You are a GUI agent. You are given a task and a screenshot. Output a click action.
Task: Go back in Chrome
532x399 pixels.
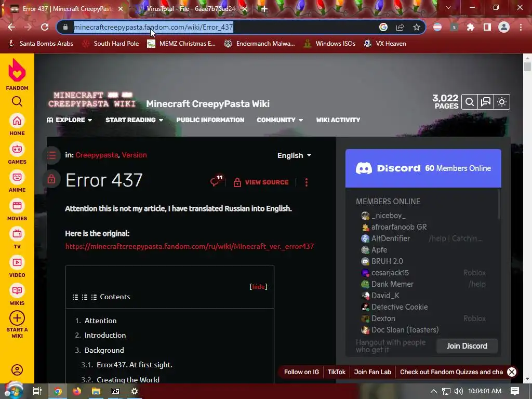(x=11, y=27)
